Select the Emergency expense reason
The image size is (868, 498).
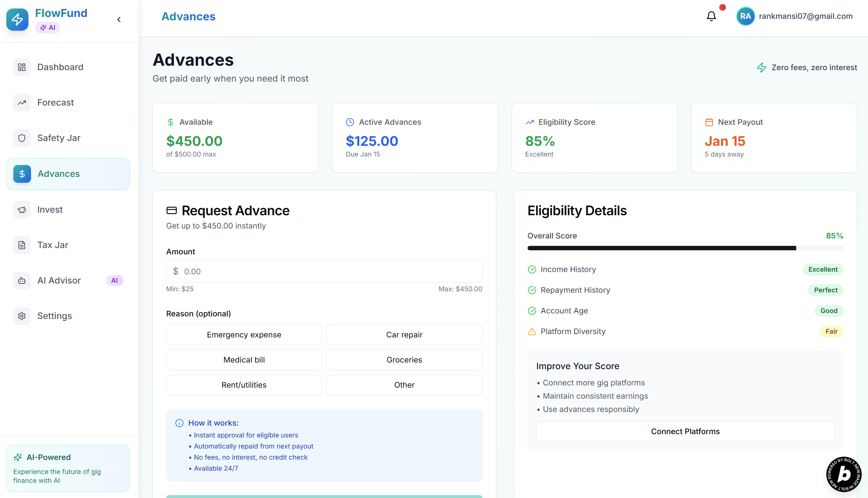point(244,335)
